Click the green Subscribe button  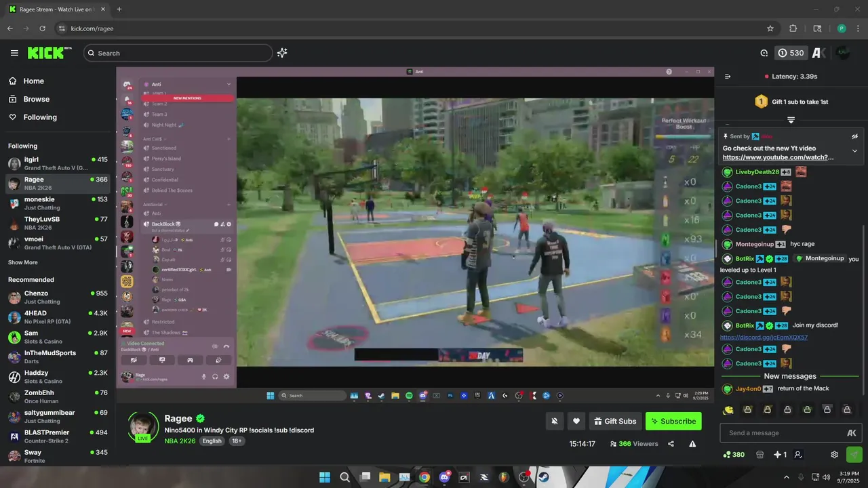pos(673,421)
